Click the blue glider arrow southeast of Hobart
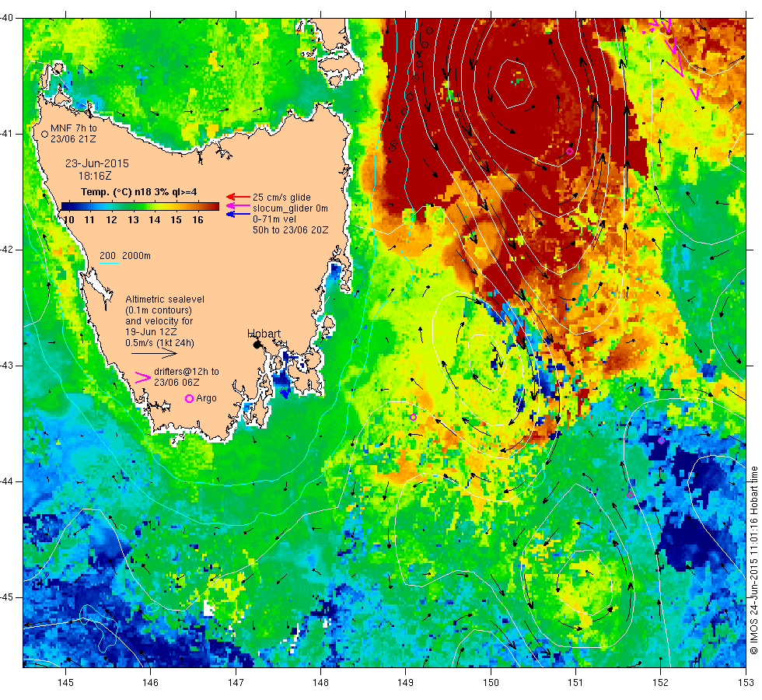 [285, 394]
